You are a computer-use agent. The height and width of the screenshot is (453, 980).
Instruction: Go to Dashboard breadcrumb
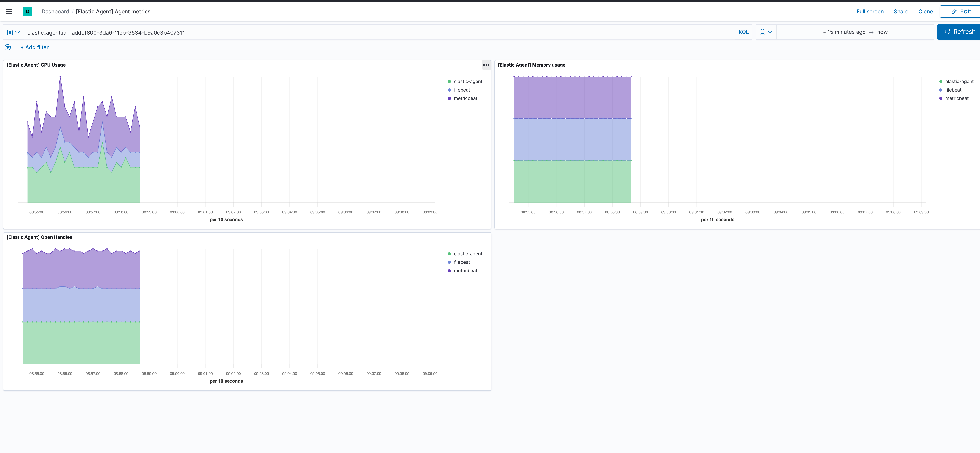coord(55,12)
